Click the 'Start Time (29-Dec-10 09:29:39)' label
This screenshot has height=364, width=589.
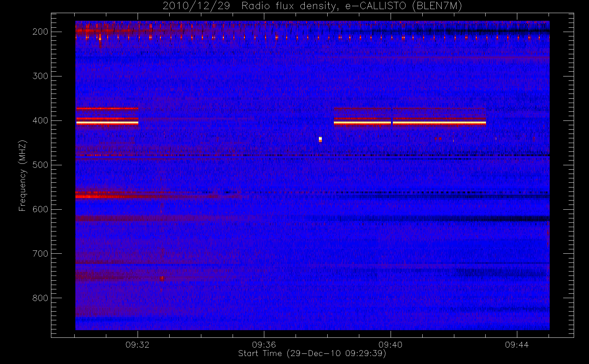click(x=312, y=353)
